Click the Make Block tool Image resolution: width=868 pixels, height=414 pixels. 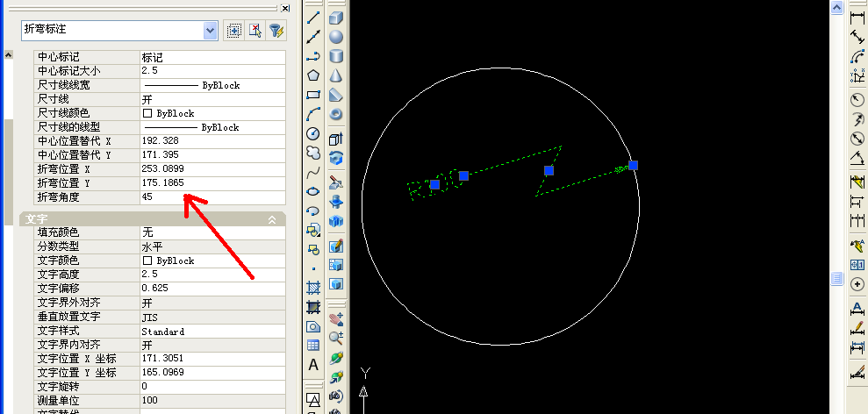pos(313,250)
